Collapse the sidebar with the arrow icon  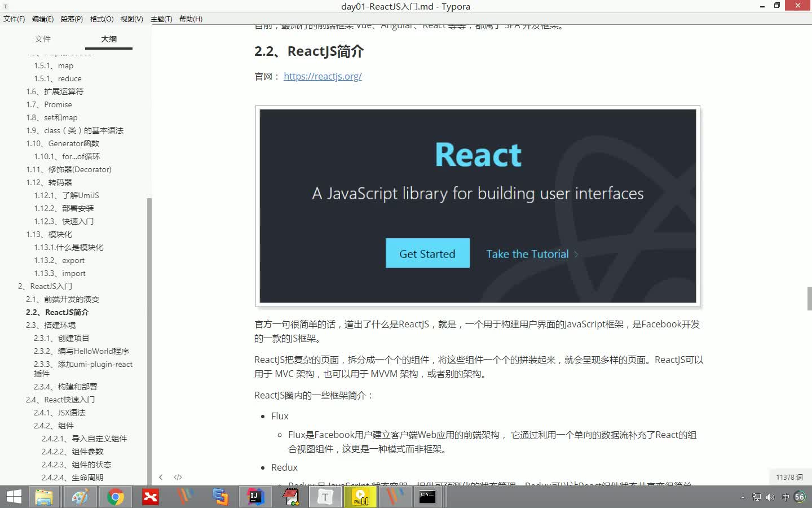click(161, 477)
